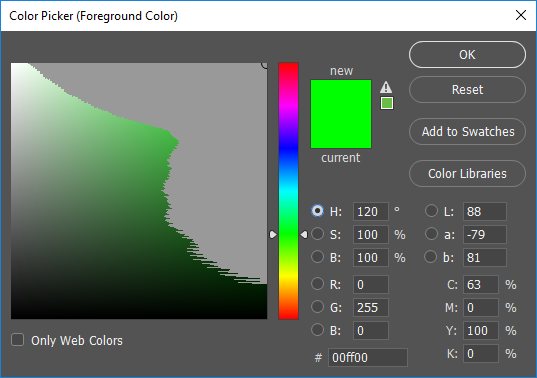537x378 pixels.
Task: Click the Reset button
Action: click(467, 90)
